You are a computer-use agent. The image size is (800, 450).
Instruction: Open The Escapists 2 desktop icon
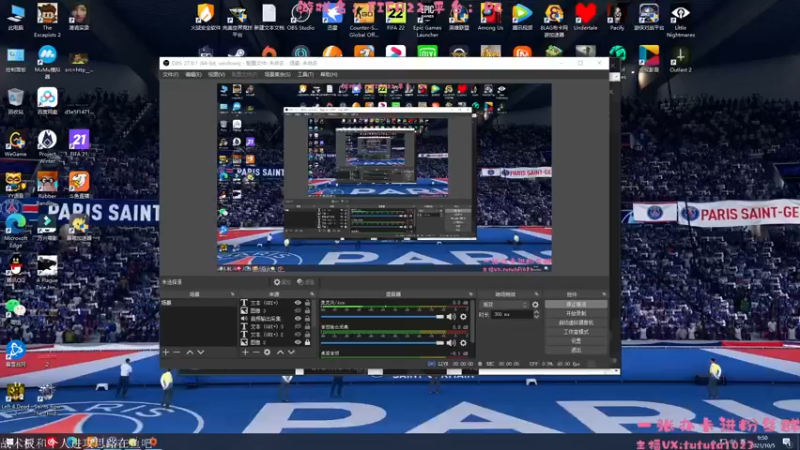coord(47,20)
